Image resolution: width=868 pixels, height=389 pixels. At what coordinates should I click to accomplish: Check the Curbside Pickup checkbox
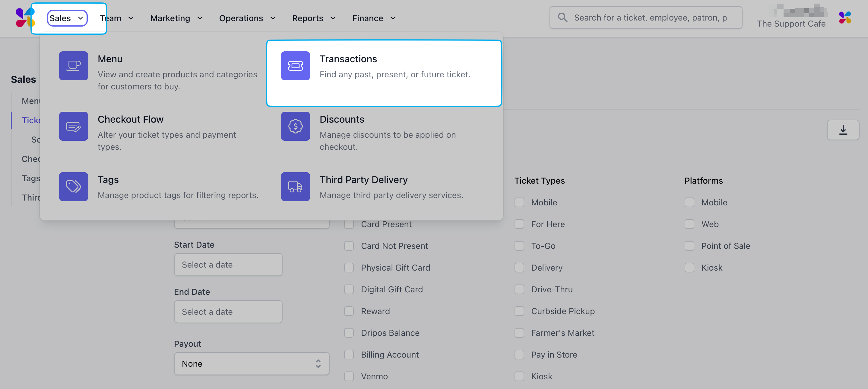pos(519,311)
